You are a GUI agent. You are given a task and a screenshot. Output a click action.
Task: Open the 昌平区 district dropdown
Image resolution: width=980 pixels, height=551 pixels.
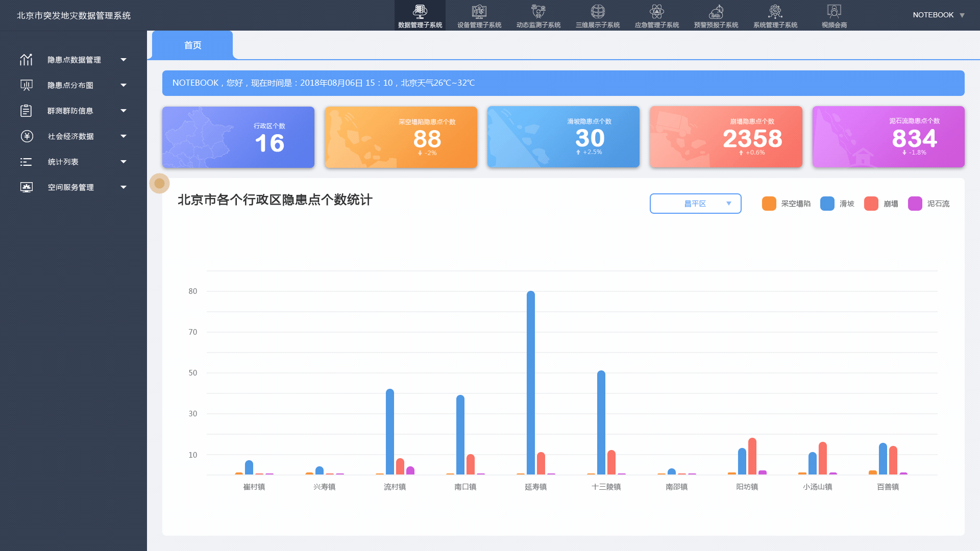(695, 203)
